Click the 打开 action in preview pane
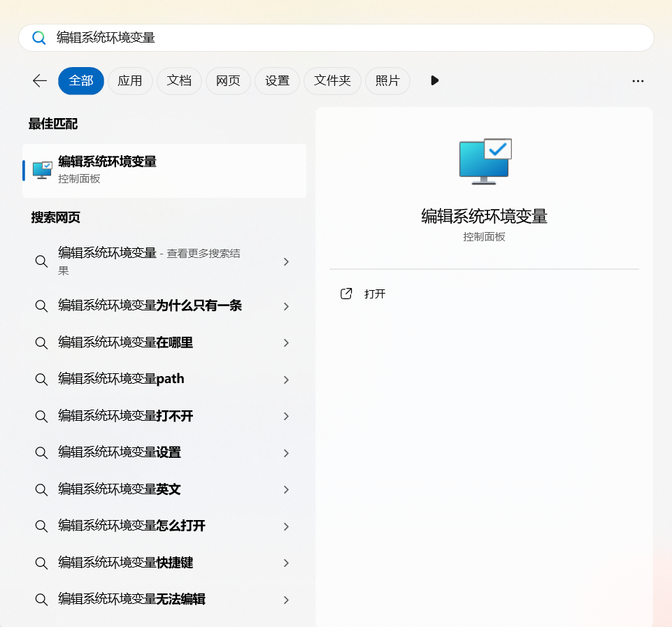Image resolution: width=672 pixels, height=627 pixels. (x=375, y=294)
